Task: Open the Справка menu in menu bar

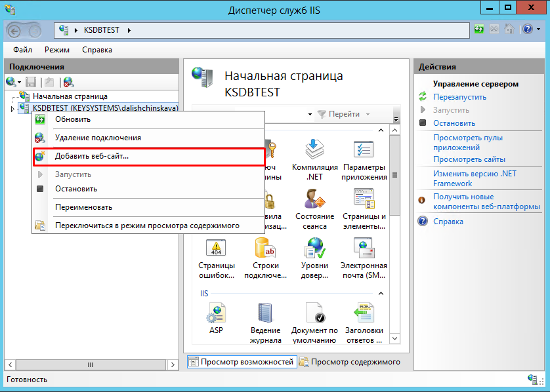Action: 97,50
